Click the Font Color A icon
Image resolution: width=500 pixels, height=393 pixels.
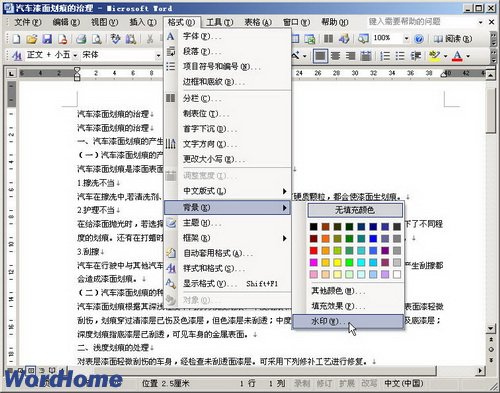click(x=457, y=56)
